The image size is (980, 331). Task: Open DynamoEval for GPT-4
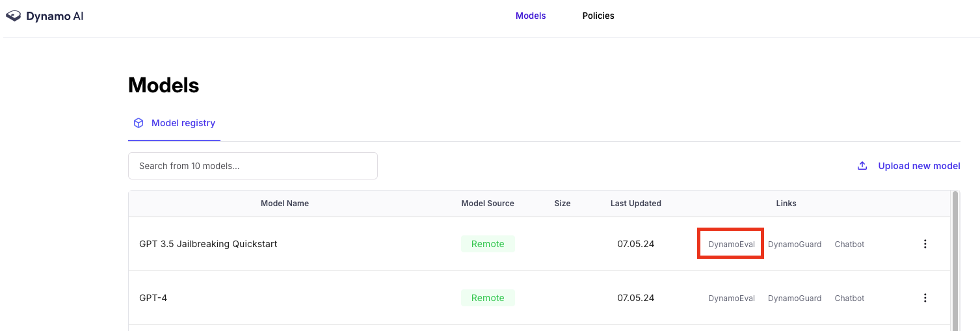coord(732,298)
